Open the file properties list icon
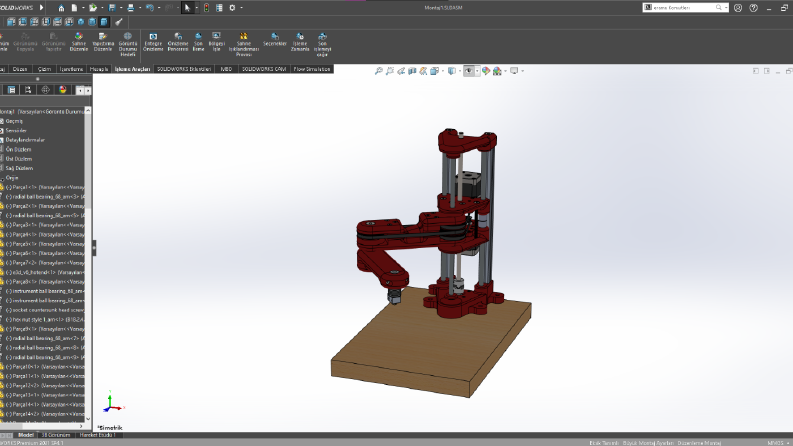Image resolution: width=793 pixels, height=446 pixels. click(x=219, y=8)
